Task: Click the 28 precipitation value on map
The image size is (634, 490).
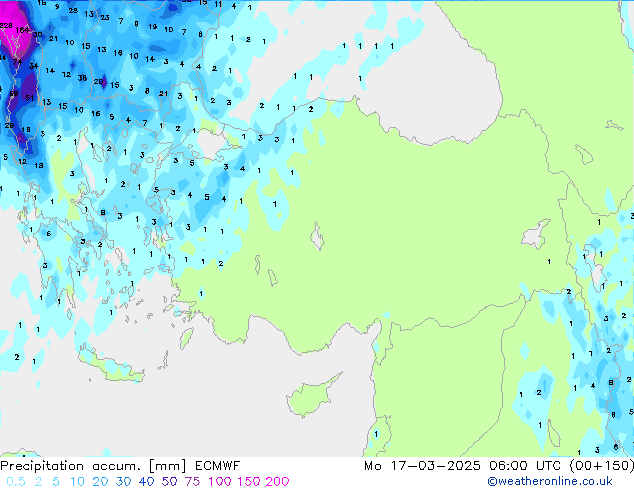Action: [x=73, y=11]
